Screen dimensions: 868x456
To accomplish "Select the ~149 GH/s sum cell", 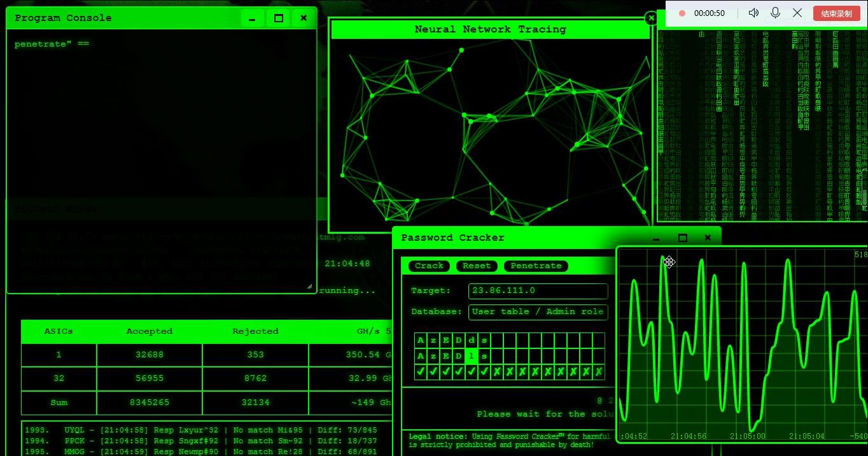I will tap(351, 403).
